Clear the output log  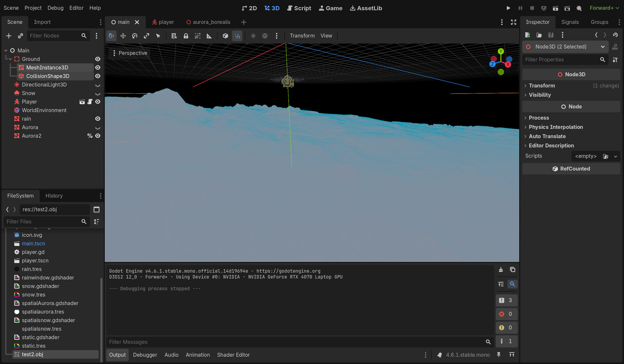[x=501, y=269]
